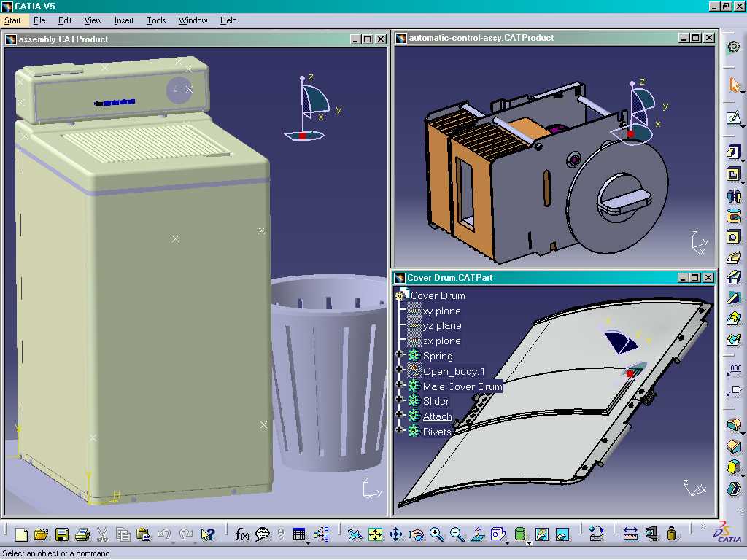Select the Pad tool
747x560 pixels.
(734, 152)
